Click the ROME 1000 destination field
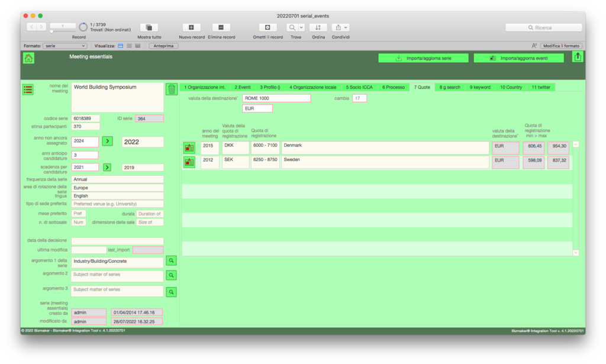Screen dimensions: 606x364 (x=276, y=98)
